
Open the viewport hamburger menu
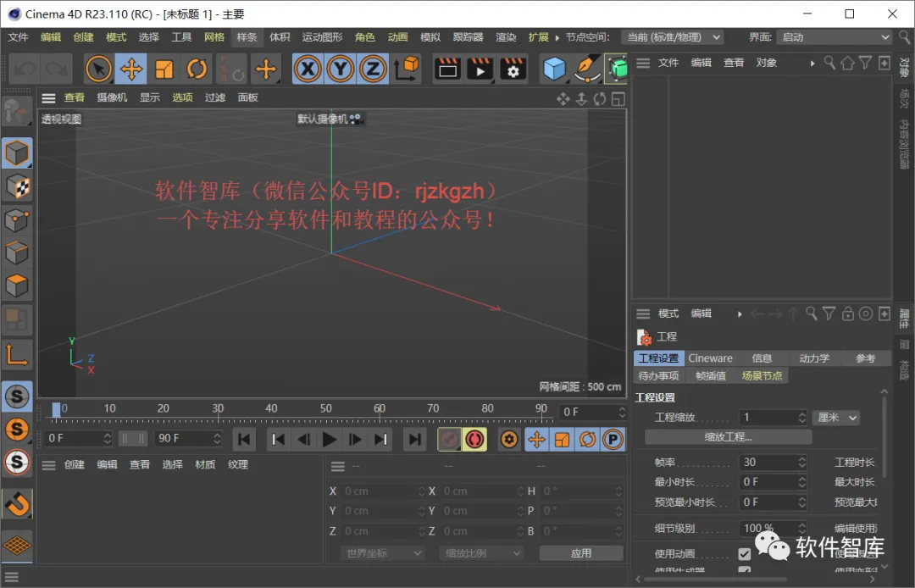(49, 98)
